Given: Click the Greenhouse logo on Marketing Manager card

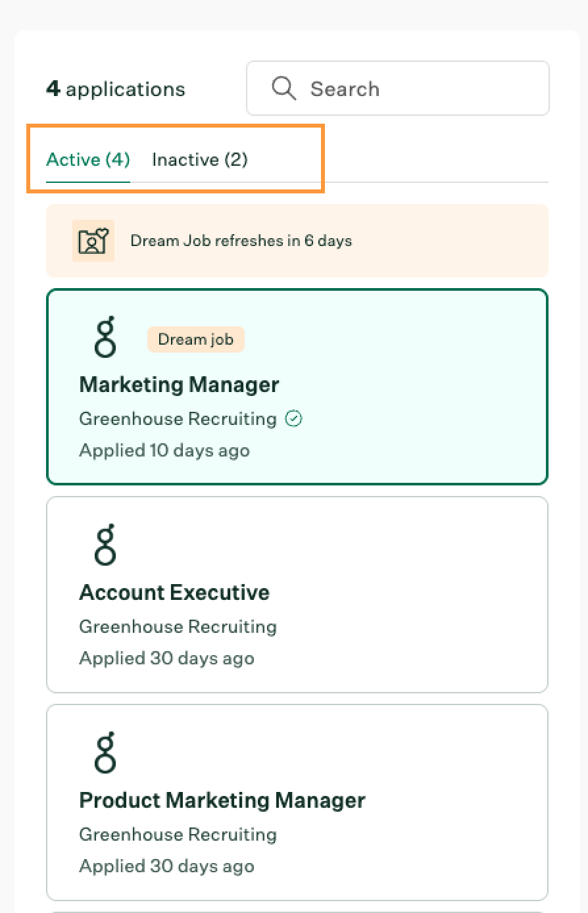Looking at the screenshot, I should [105, 336].
